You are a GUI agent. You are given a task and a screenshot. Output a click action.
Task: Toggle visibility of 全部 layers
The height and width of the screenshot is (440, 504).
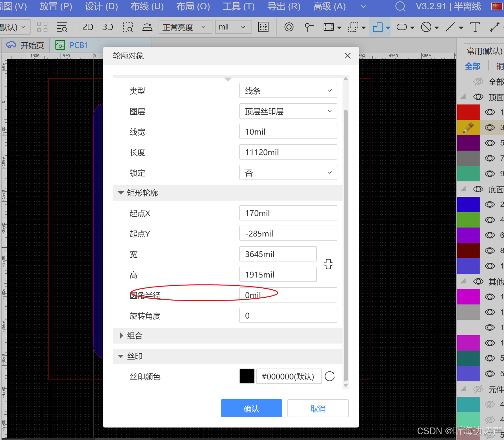pos(478,82)
